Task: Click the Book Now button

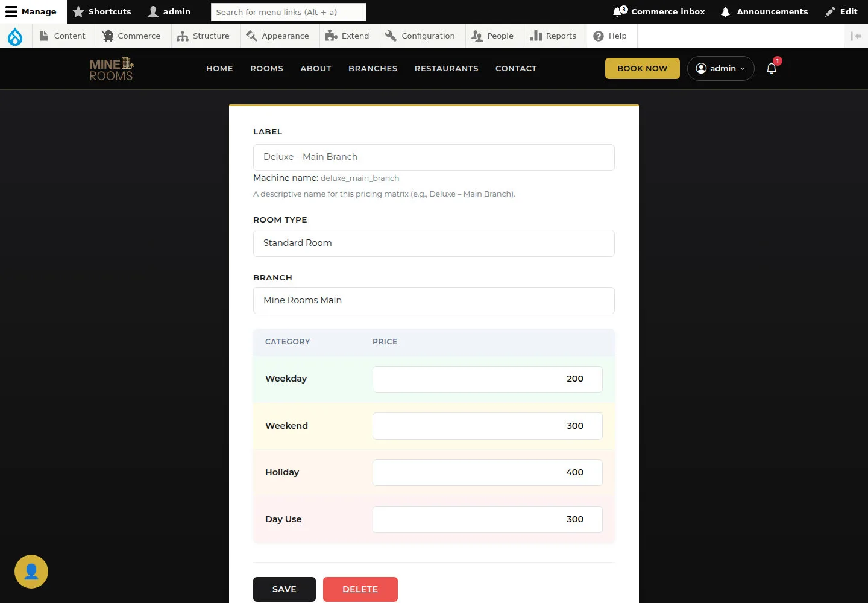Action: point(643,68)
